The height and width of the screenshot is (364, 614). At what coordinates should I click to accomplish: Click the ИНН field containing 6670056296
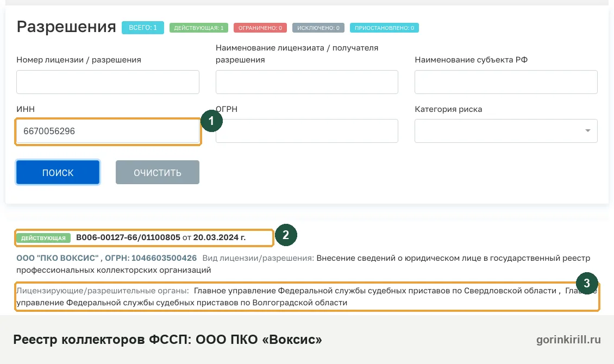tap(108, 131)
